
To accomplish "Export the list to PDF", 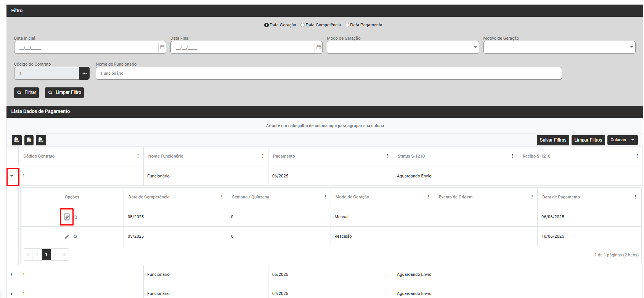I will pyautogui.click(x=17, y=140).
